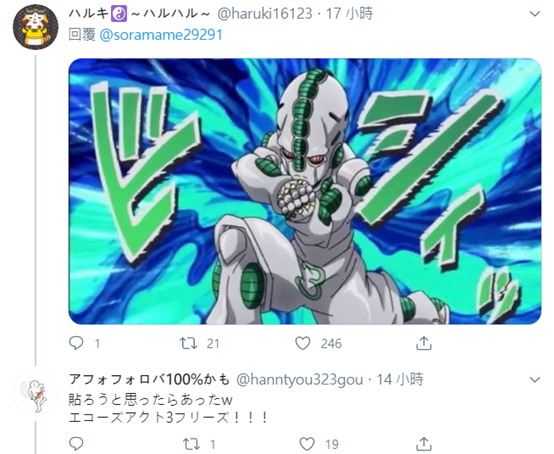Open @hanntyou323gou profile handle
The height and width of the screenshot is (454, 554).
300,380
